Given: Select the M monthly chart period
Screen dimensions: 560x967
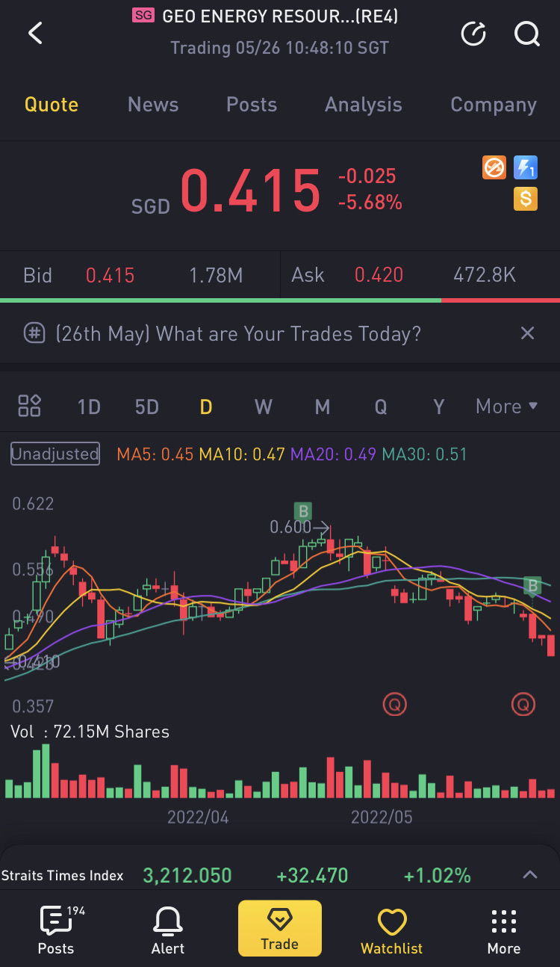Looking at the screenshot, I should click(x=323, y=407).
